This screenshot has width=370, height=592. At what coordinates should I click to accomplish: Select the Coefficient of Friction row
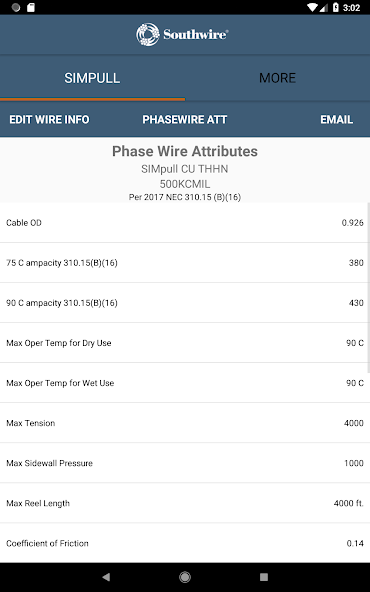point(184,543)
